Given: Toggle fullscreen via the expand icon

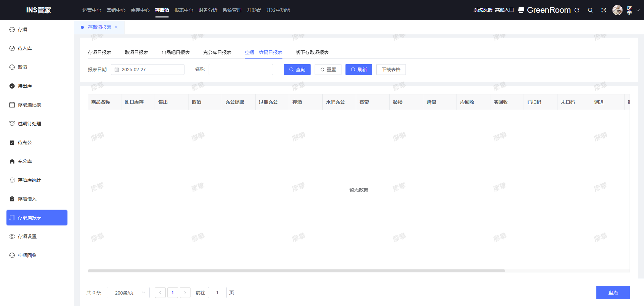Looking at the screenshot, I should click(x=604, y=10).
